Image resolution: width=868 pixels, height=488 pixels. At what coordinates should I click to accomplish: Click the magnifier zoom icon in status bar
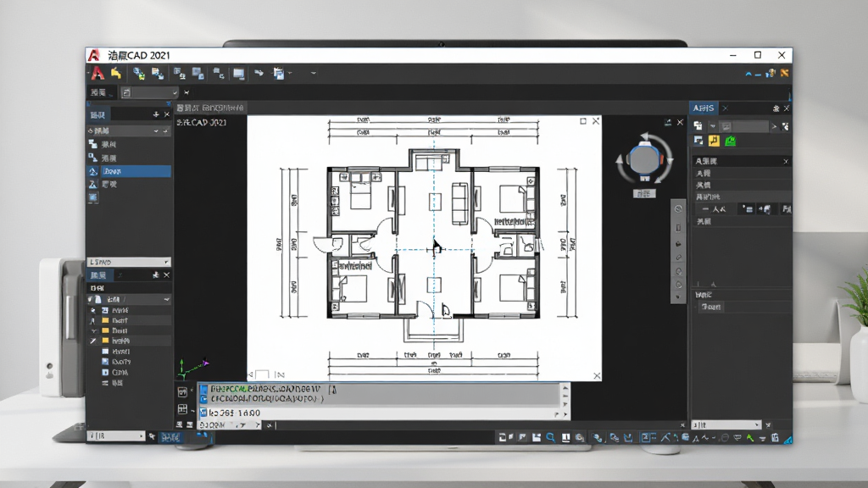551,438
